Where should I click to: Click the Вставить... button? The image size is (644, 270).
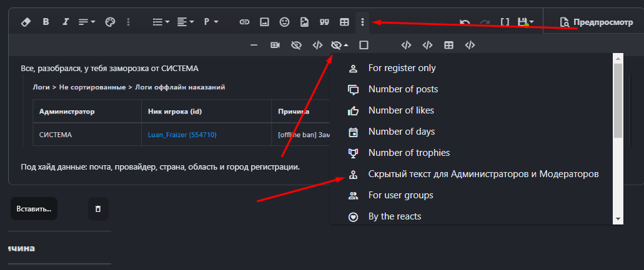34,209
